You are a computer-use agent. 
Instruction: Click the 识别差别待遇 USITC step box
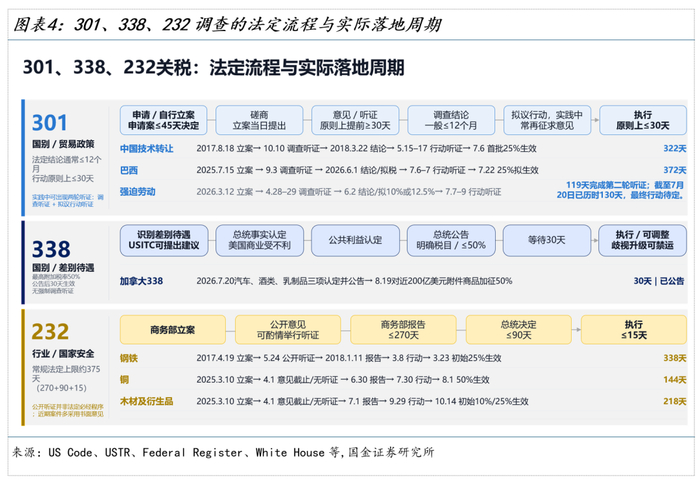click(x=164, y=241)
